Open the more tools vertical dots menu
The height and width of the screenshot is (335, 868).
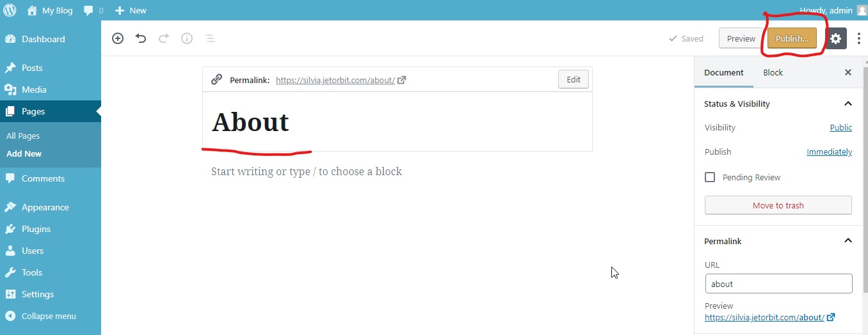[859, 38]
